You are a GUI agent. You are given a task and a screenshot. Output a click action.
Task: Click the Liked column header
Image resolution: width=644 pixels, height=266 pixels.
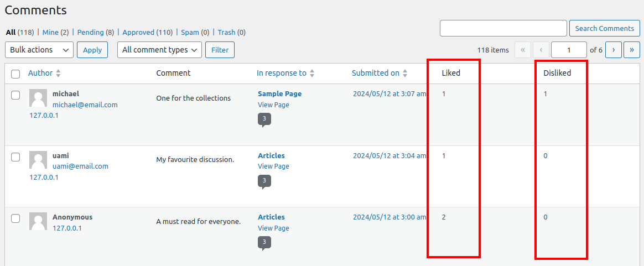pos(451,73)
